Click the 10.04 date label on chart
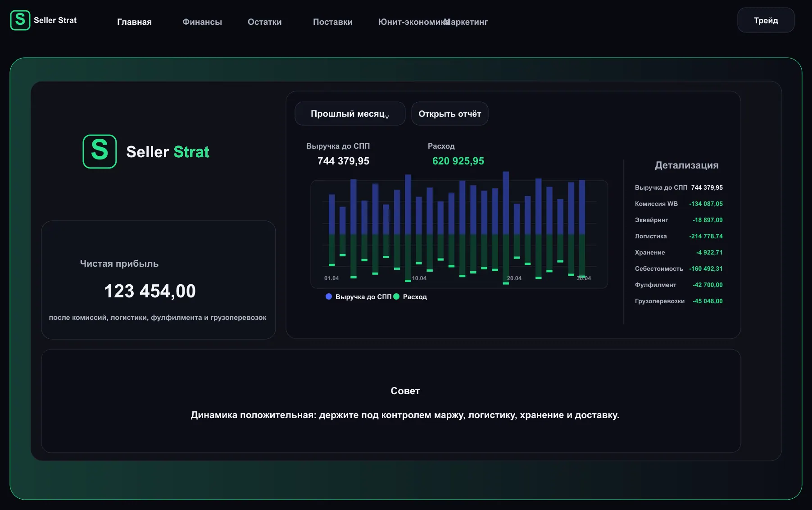 click(x=419, y=278)
